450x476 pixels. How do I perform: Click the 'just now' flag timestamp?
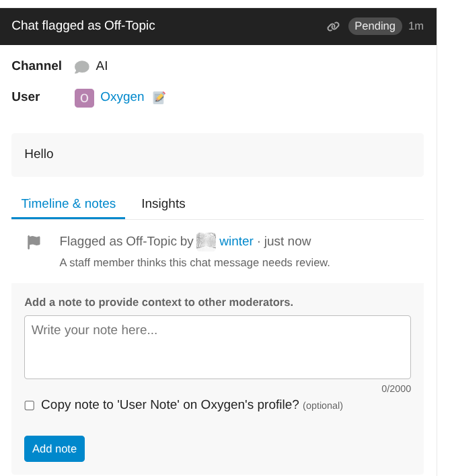[288, 241]
